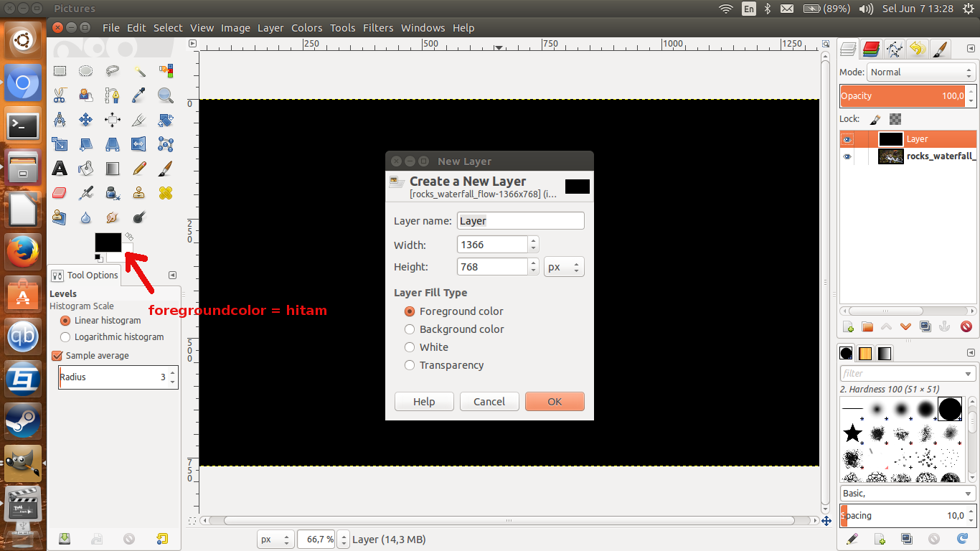The width and height of the screenshot is (980, 551).
Task: Select the Bucket Fill tool
Action: (x=85, y=168)
